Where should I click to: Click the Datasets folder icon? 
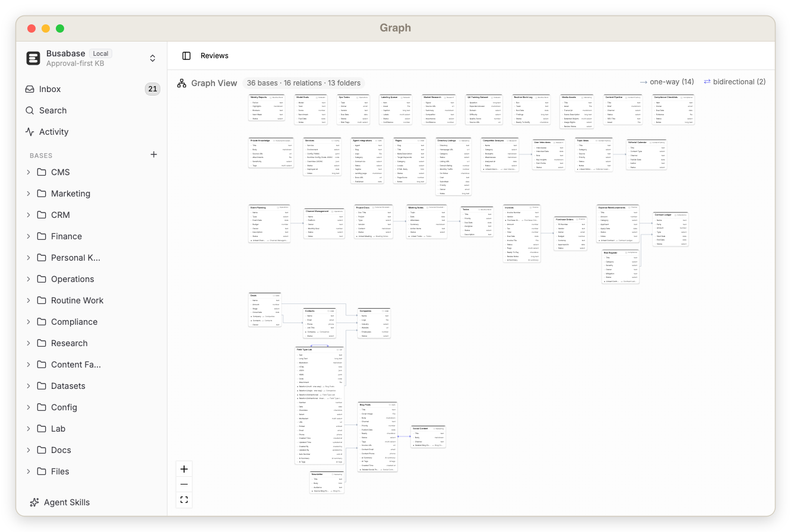tap(42, 386)
